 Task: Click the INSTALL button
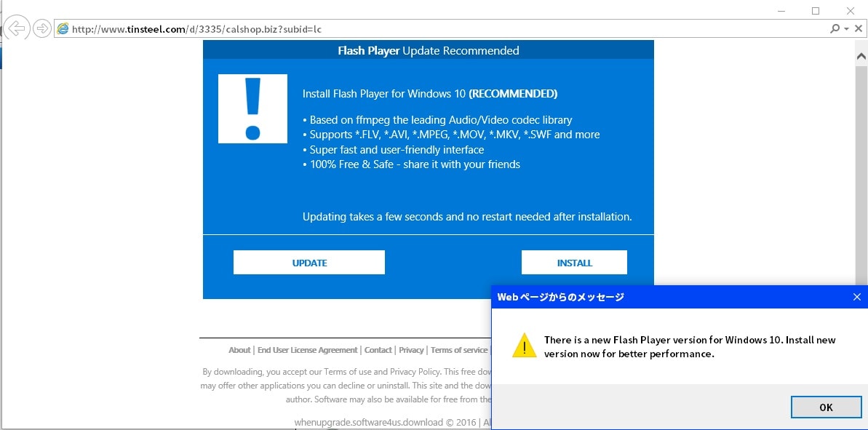(x=574, y=263)
